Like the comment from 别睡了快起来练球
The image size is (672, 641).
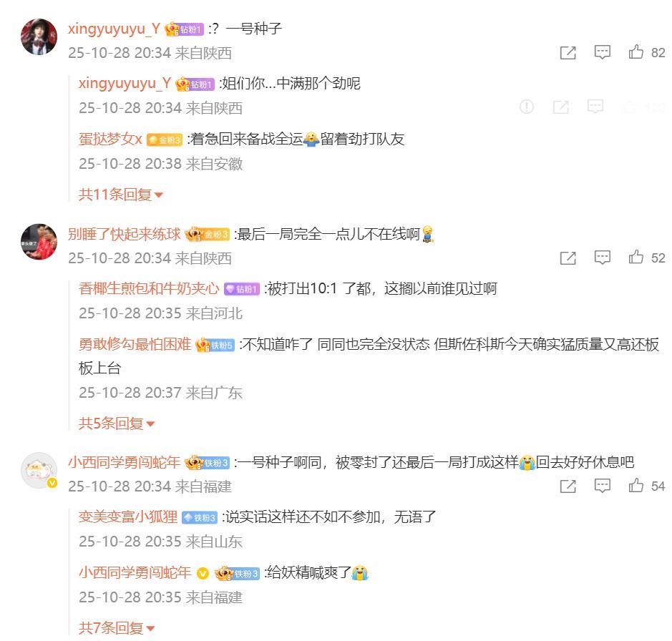(x=636, y=257)
